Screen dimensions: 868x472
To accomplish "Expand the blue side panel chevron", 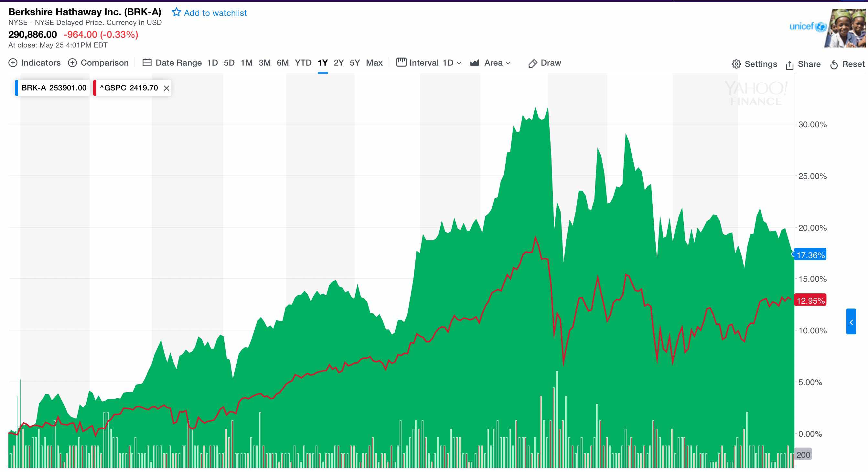I will pos(851,321).
